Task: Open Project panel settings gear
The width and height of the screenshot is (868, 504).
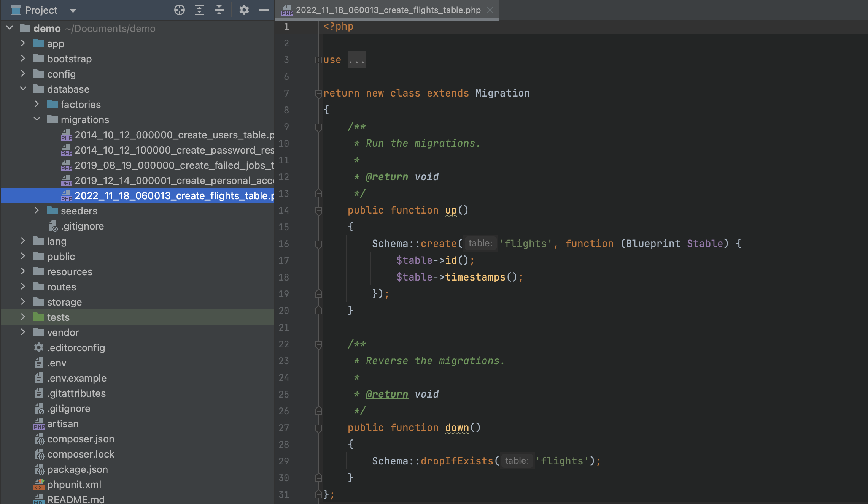Action: [244, 10]
